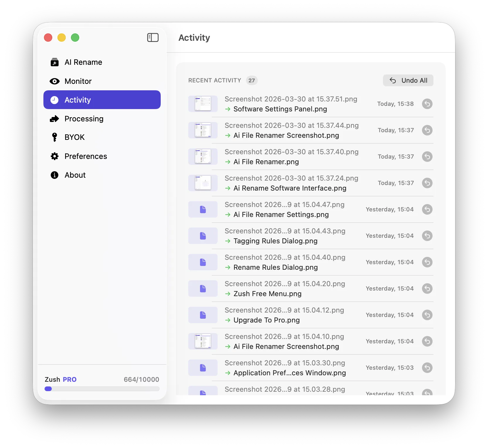Click the Processing arrow icon
The width and height of the screenshot is (488, 448).
pos(55,119)
